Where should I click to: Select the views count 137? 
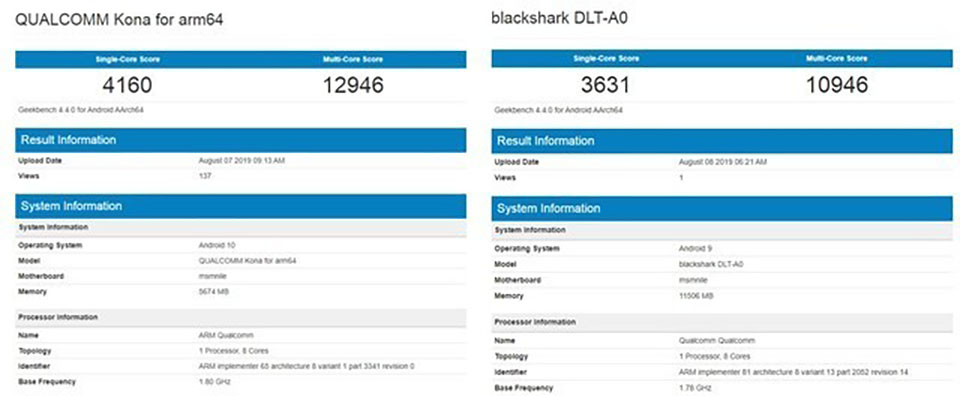pyautogui.click(x=205, y=176)
